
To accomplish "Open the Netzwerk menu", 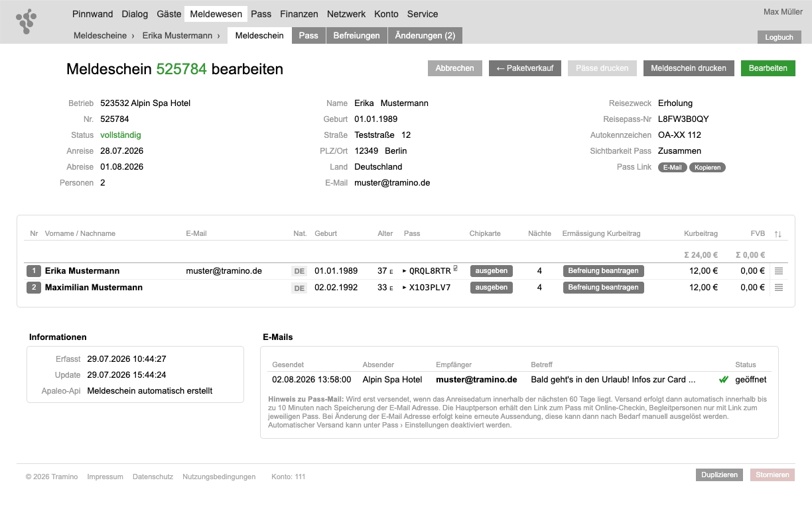I will (346, 14).
